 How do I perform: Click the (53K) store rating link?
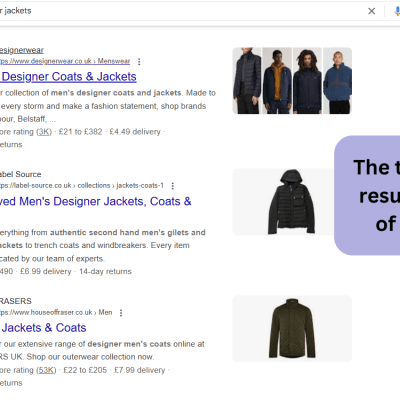point(46,370)
